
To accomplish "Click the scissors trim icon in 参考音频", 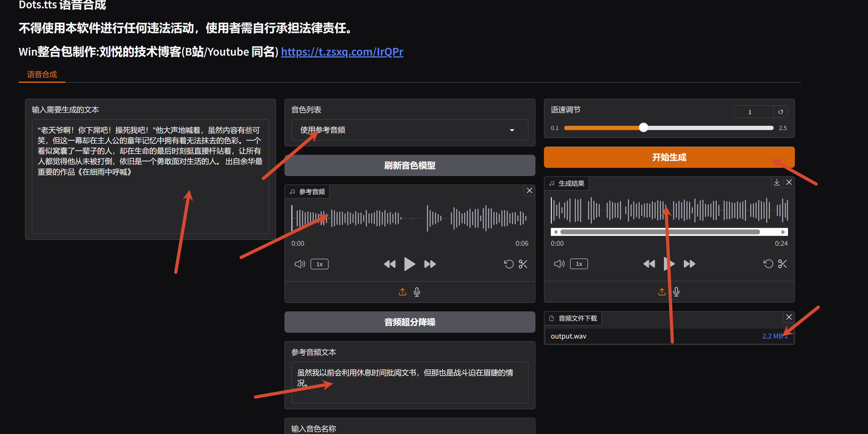I will 523,264.
